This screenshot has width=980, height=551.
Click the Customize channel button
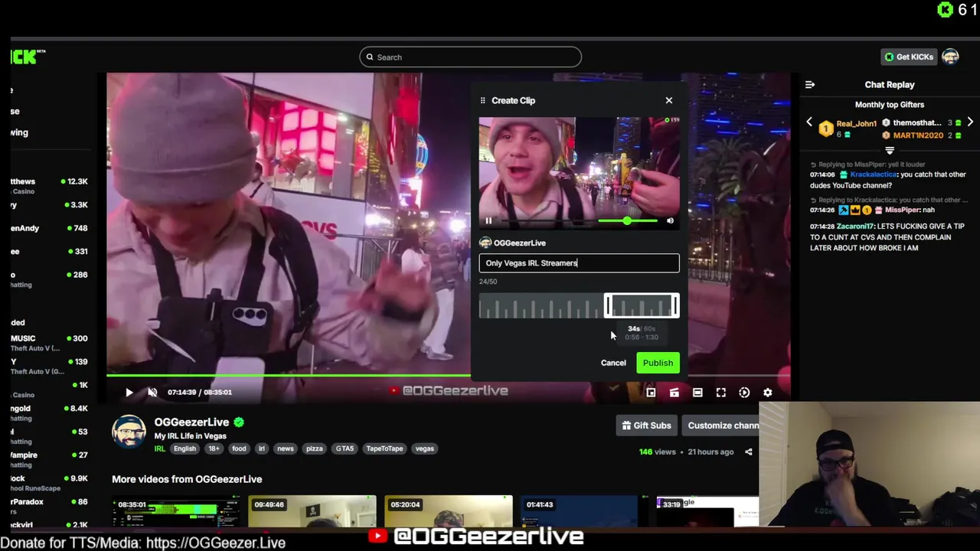(x=721, y=425)
